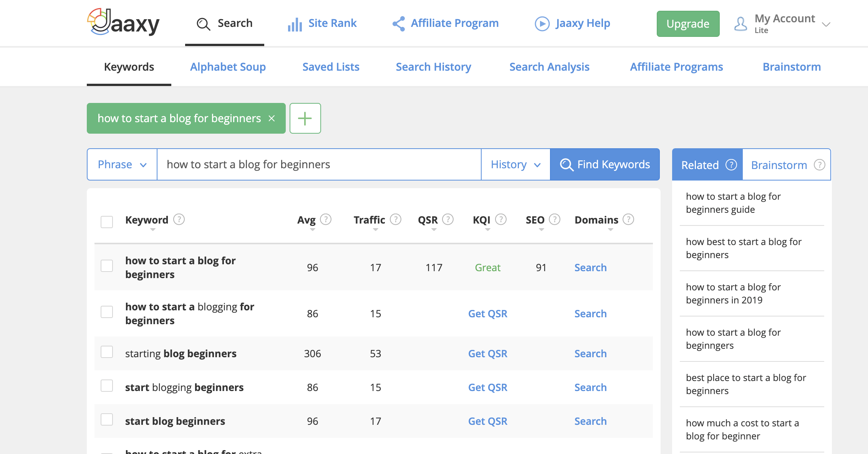868x454 pixels.
Task: Get QSR for 'start blogging beginners'
Action: [488, 387]
